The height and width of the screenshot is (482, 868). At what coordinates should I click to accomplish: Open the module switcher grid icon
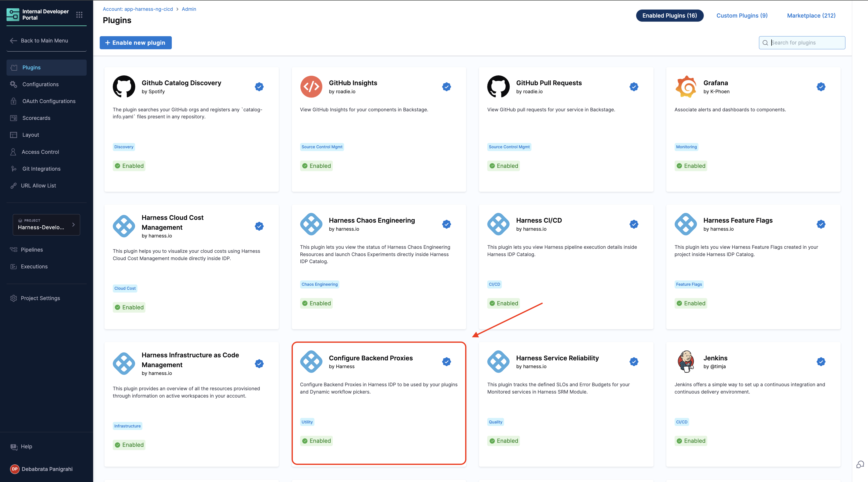tap(79, 15)
